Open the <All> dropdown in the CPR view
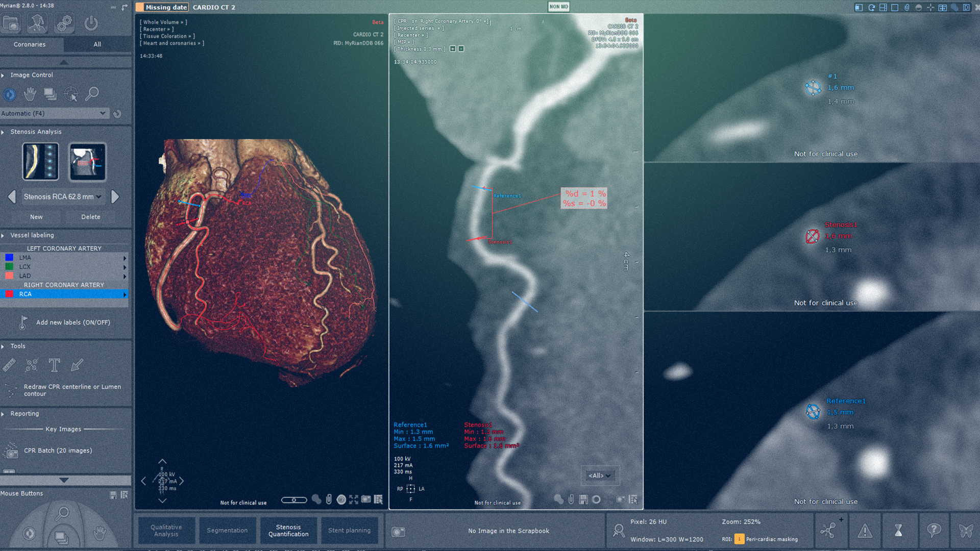Image resolution: width=980 pixels, height=551 pixels. [x=599, y=475]
